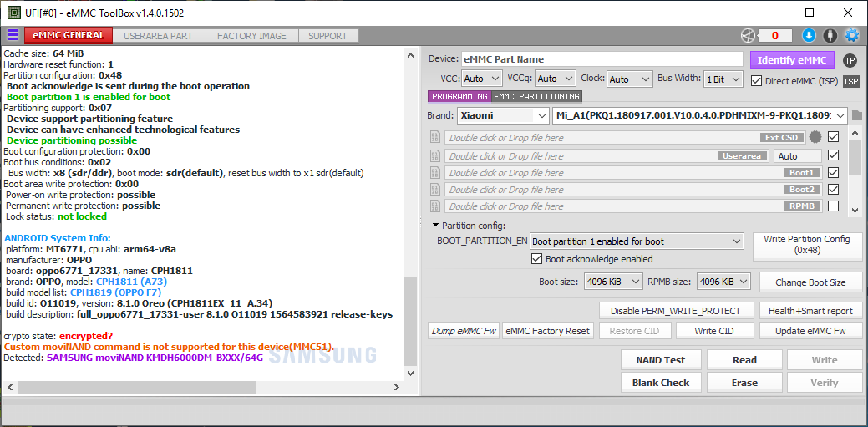
Task: Select the PROGRAMMING sub-tab
Action: [459, 96]
